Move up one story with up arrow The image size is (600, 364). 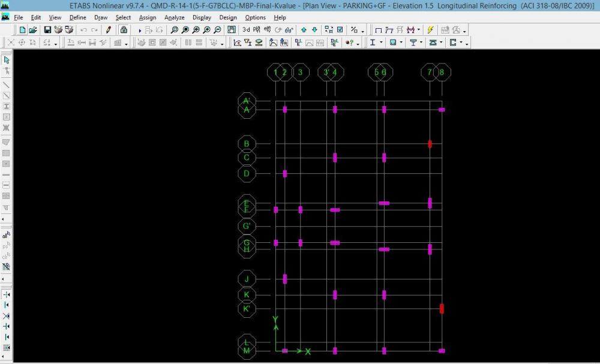point(304,30)
